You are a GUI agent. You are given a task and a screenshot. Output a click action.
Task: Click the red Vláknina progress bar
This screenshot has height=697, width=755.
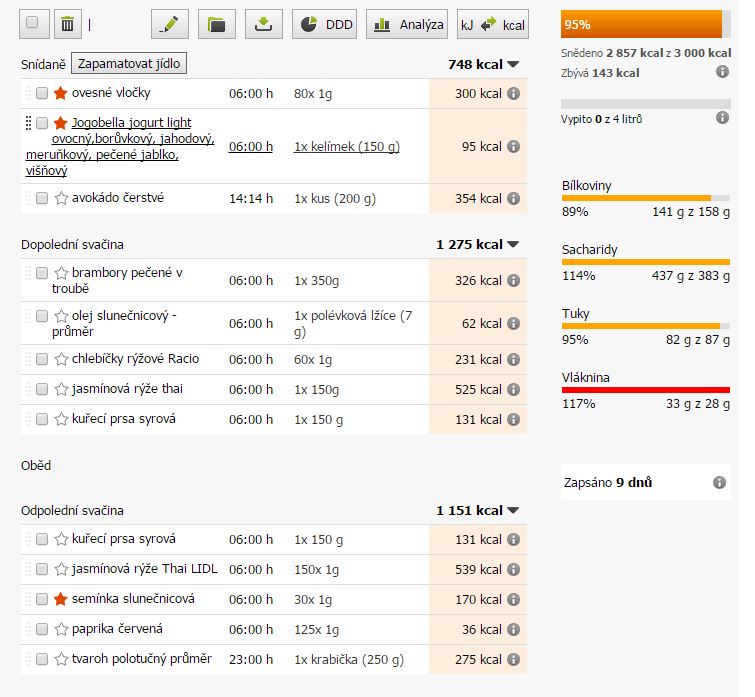pyautogui.click(x=646, y=390)
